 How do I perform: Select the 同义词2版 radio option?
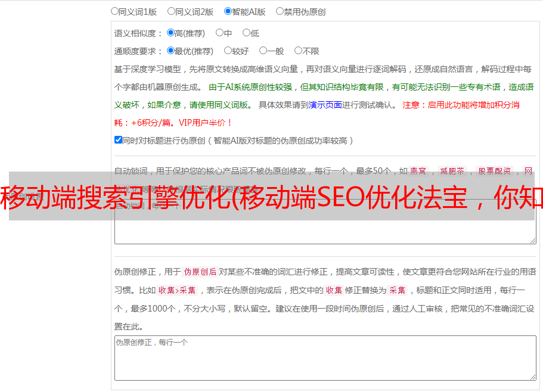click(x=171, y=11)
